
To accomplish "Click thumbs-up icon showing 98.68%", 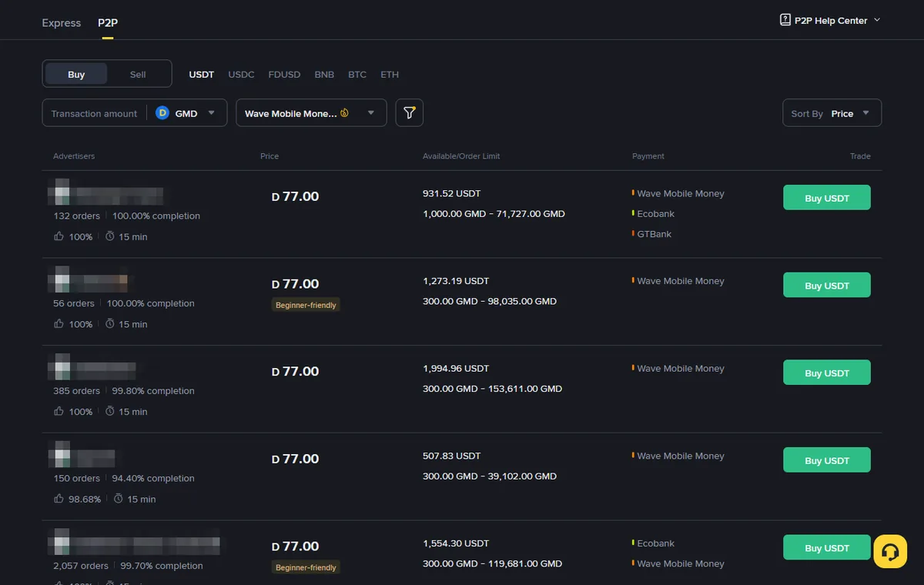I will pos(59,499).
